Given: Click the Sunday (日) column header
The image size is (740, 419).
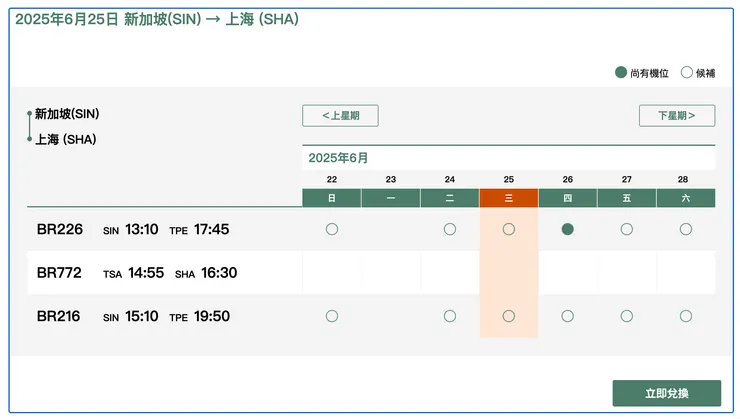Looking at the screenshot, I should click(332, 198).
